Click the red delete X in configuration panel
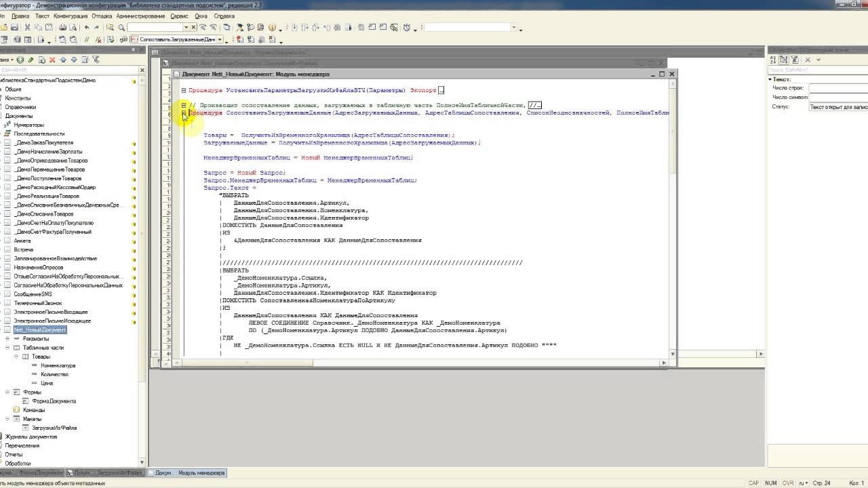Viewport: 868px width, 488px height. coord(52,60)
